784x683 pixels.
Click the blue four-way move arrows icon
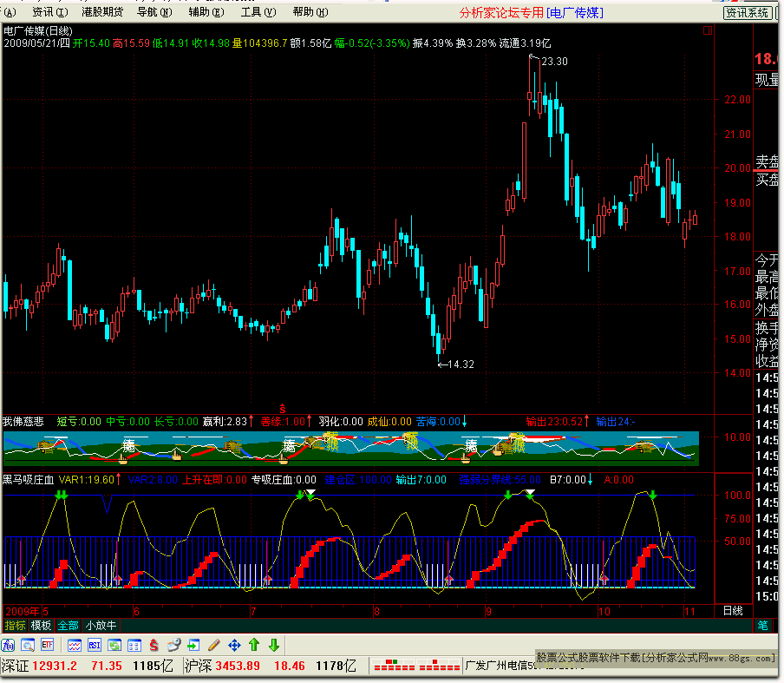(234, 646)
